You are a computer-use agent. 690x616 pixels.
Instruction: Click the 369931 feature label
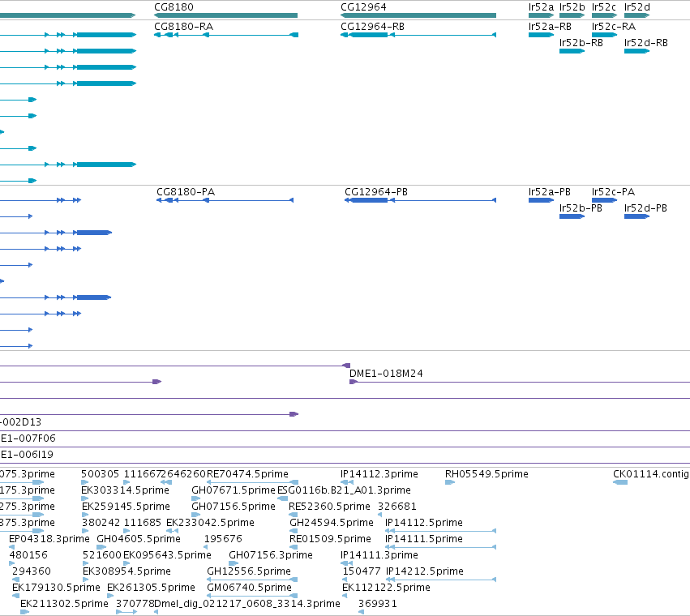tap(378, 604)
